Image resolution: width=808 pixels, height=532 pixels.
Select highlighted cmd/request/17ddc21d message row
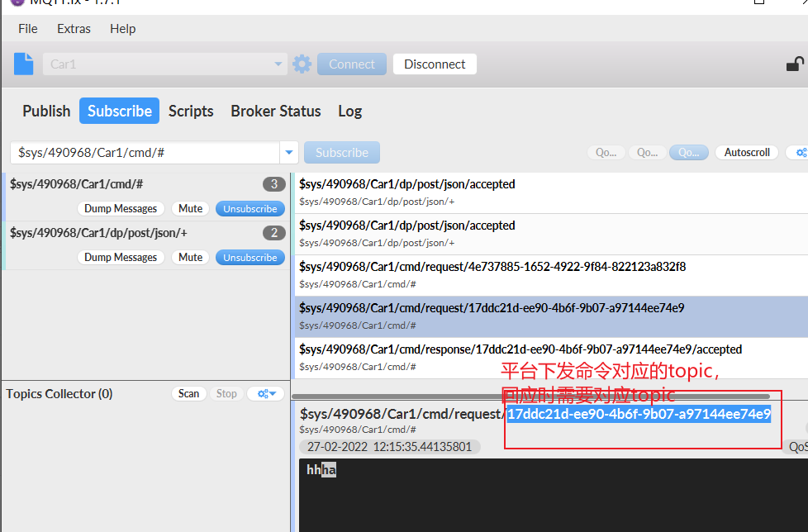(x=551, y=316)
